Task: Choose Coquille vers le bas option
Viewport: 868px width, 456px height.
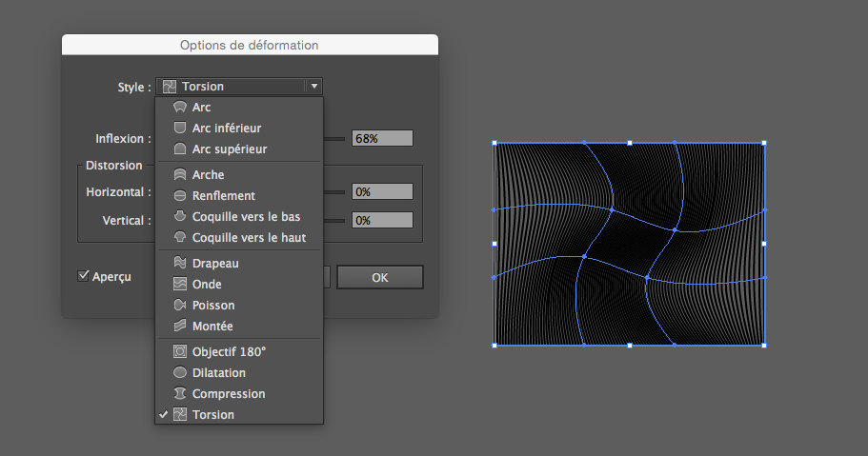Action: pyautogui.click(x=246, y=217)
